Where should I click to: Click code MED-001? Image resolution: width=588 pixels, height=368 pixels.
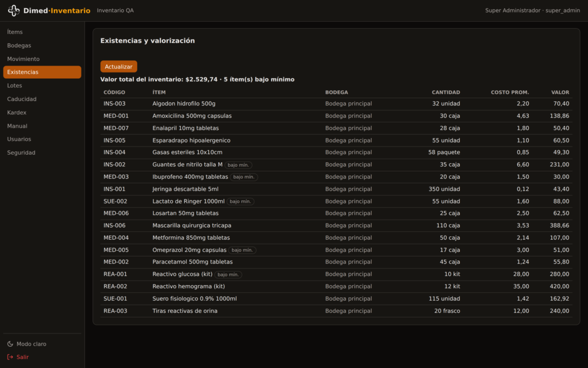coord(116,116)
